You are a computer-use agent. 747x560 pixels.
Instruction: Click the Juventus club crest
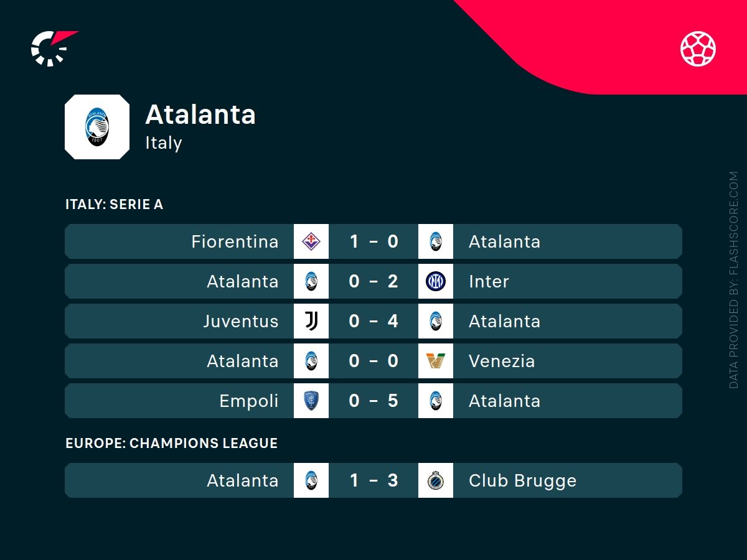[x=311, y=321]
